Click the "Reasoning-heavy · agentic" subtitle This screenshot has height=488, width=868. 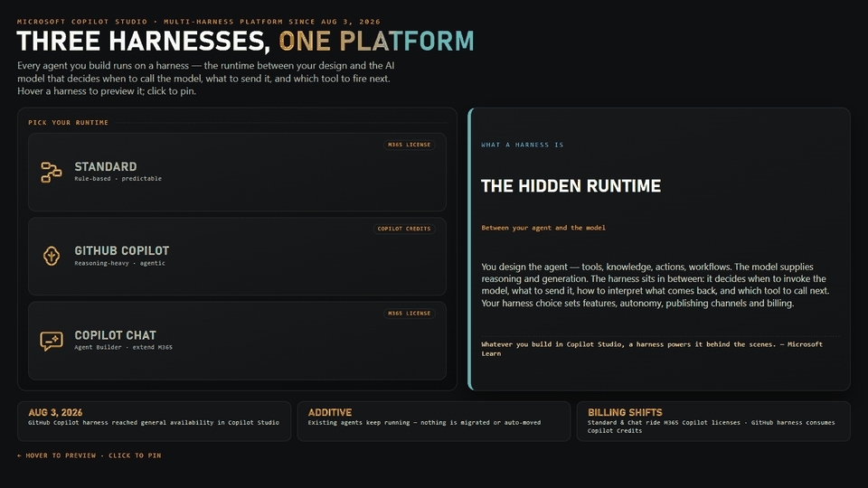click(119, 263)
